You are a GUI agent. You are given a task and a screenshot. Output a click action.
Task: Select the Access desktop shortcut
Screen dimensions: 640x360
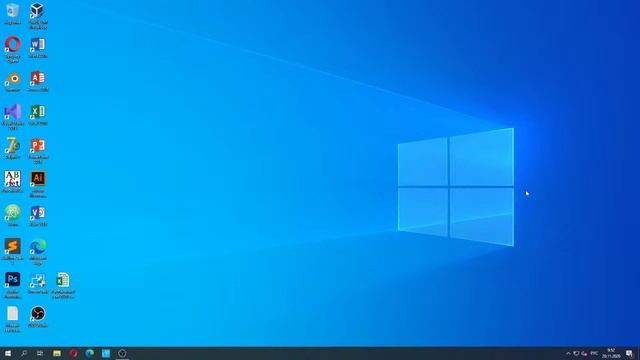(38, 81)
